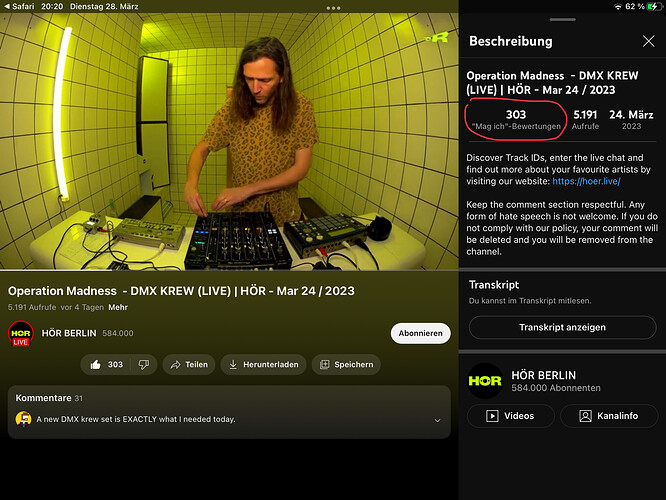
Task: Click the Teilen share button
Action: point(189,364)
